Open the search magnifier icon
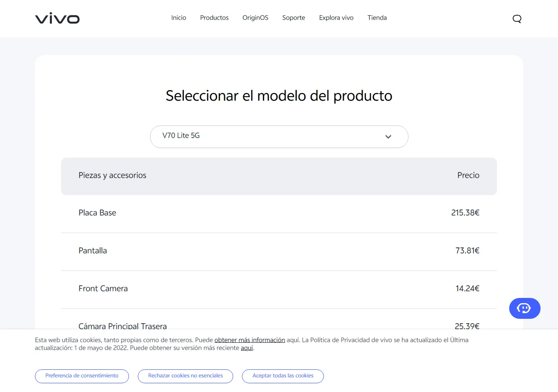The image size is (558, 392). (x=517, y=18)
